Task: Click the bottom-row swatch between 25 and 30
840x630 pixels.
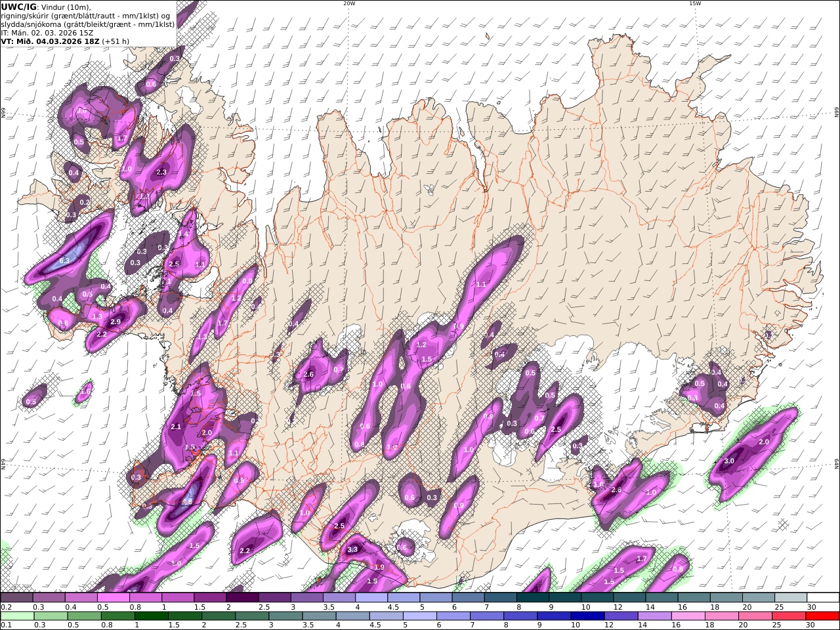Action: pyautogui.click(x=789, y=616)
